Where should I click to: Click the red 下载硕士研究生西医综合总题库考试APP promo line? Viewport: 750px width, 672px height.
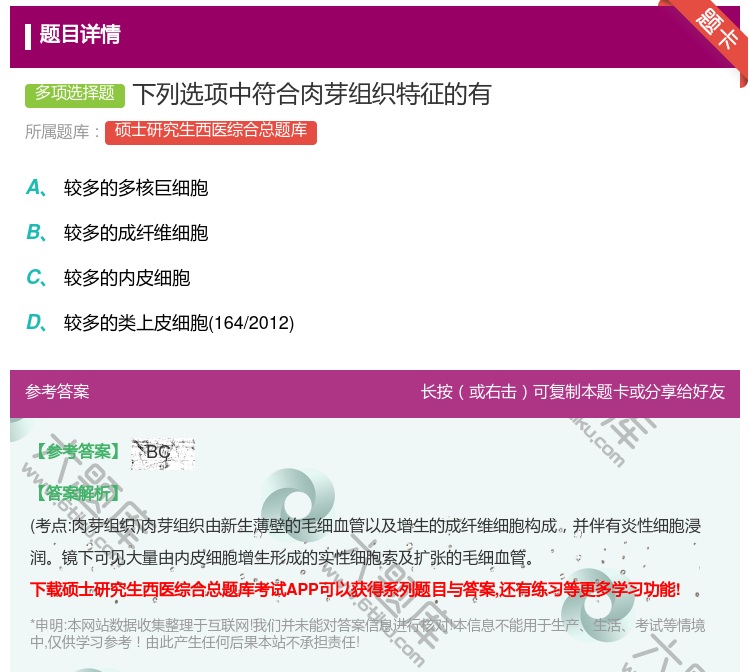coord(355,589)
